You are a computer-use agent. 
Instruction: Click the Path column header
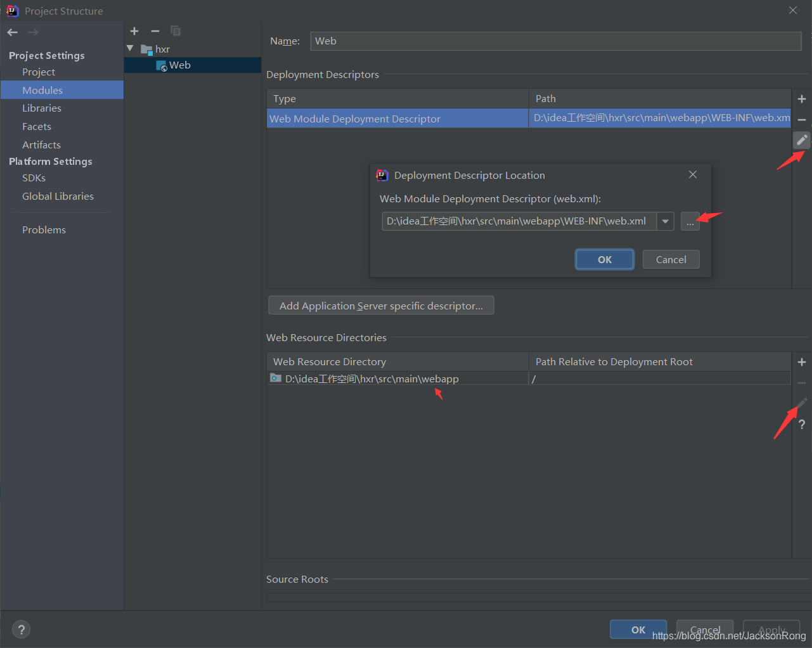point(660,99)
